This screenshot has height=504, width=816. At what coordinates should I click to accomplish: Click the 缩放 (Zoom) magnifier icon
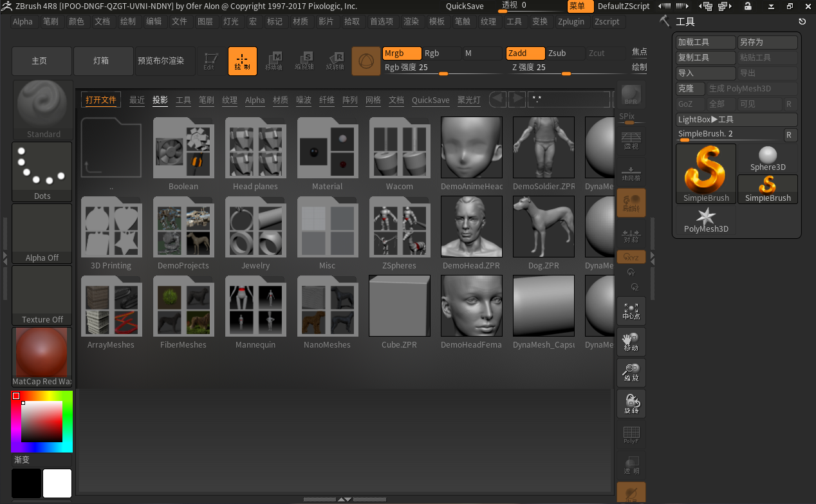click(631, 373)
